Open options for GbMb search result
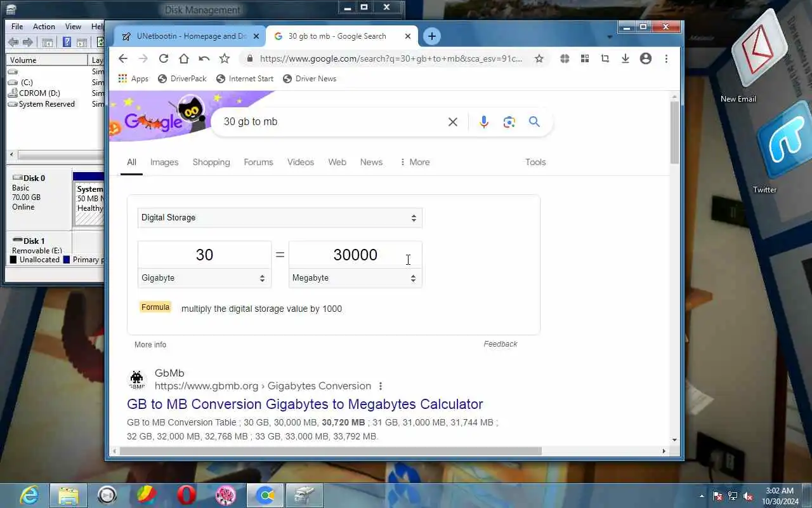 (x=381, y=386)
